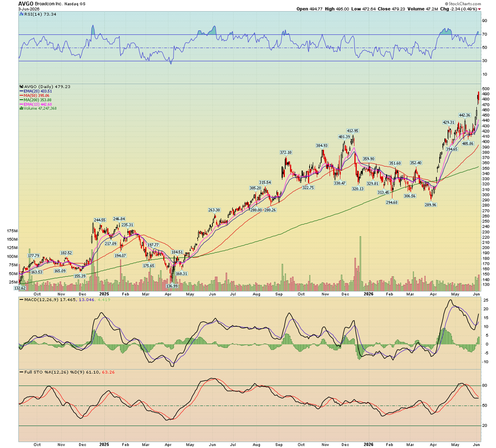Click the volume bars legend icon
The image size is (496, 448).
pyautogui.click(x=21, y=108)
